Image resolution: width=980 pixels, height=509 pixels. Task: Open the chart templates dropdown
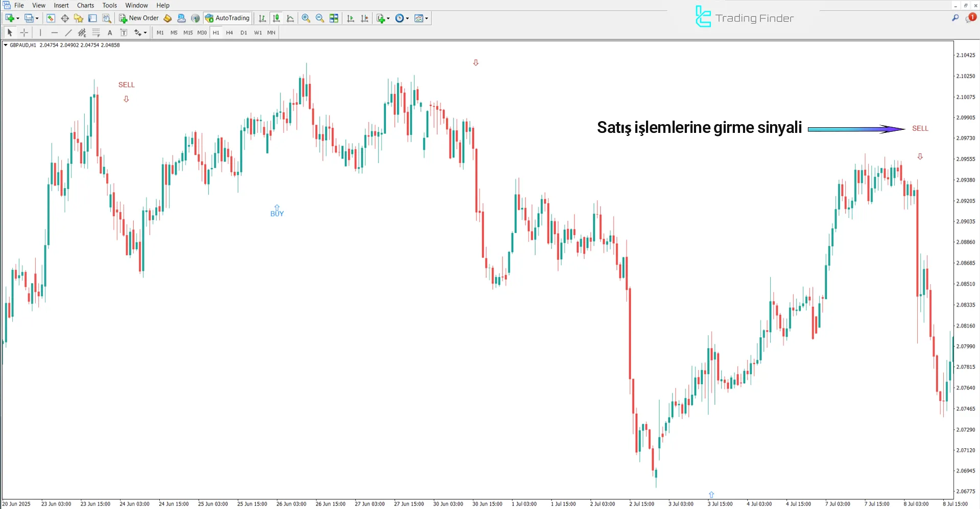[x=422, y=18]
